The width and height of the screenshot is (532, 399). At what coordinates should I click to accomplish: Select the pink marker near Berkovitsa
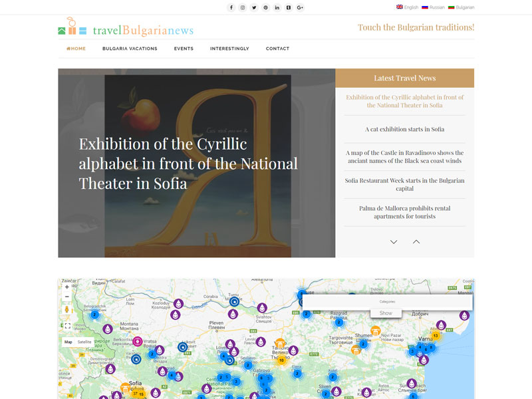pos(138,341)
